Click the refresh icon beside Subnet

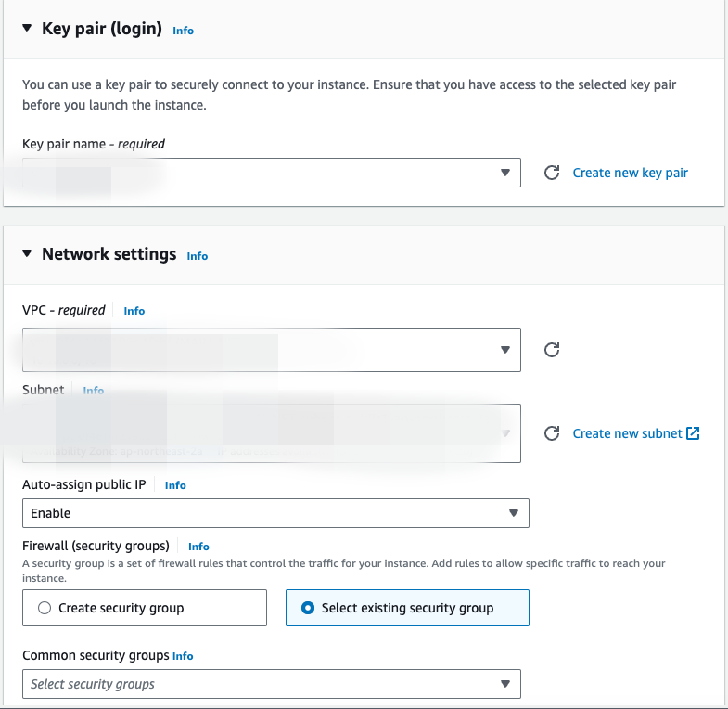click(552, 433)
